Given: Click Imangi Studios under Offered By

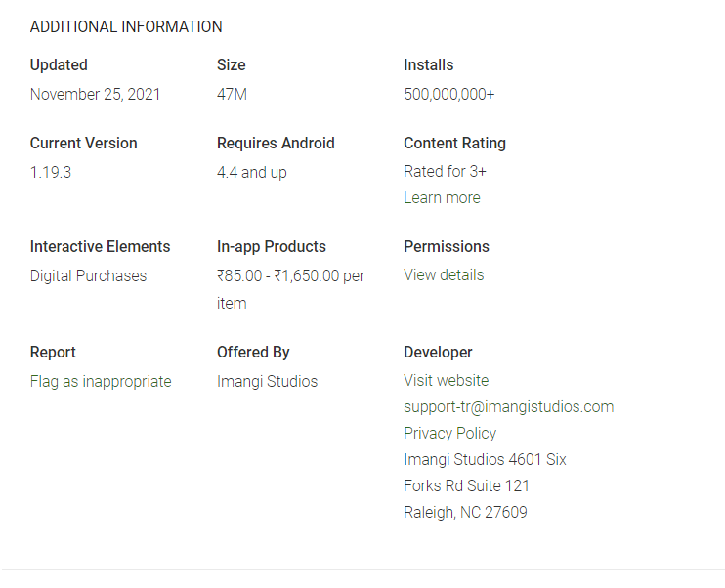Looking at the screenshot, I should pyautogui.click(x=267, y=381).
